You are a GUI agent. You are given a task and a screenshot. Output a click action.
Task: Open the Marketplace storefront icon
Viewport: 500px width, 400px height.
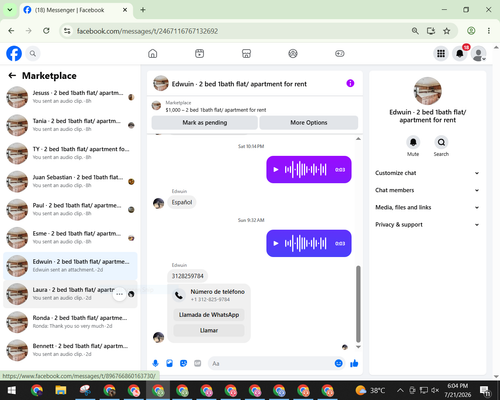click(246, 53)
